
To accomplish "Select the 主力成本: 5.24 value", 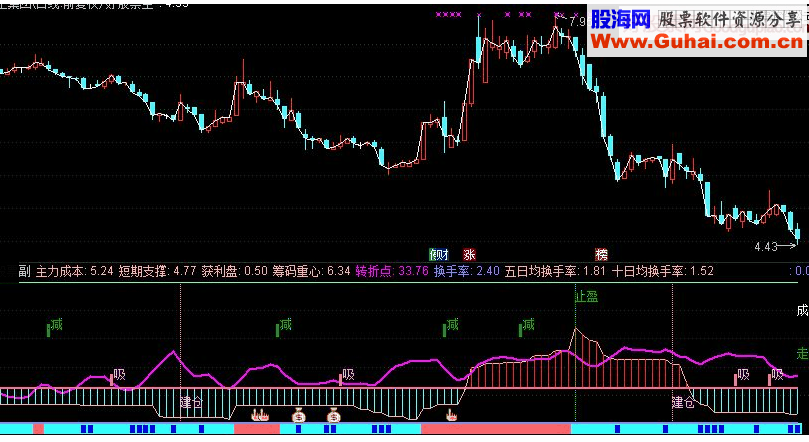I will 74,271.
